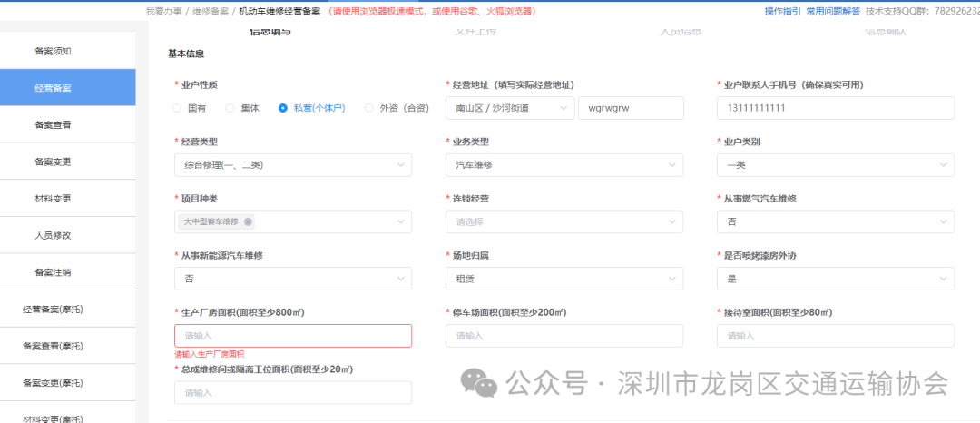This screenshot has height=423, width=980.
Task: Expand the 业务类型 dropdown
Action: [x=564, y=165]
